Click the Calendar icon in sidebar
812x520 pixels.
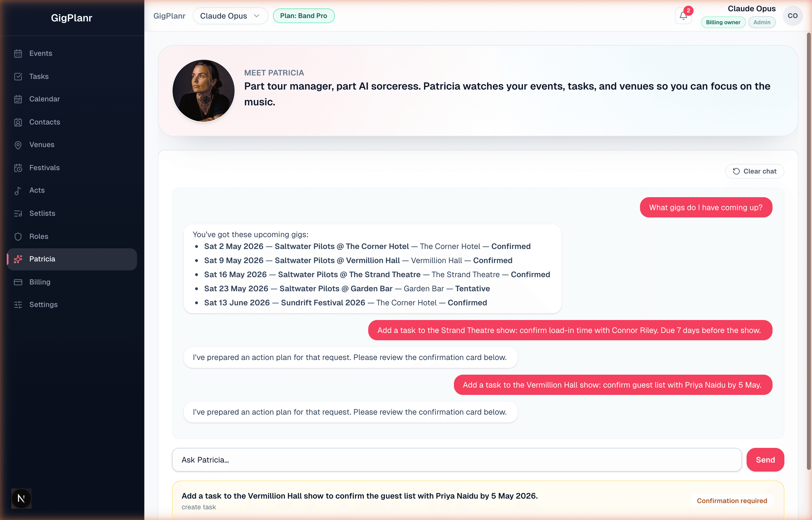18,99
